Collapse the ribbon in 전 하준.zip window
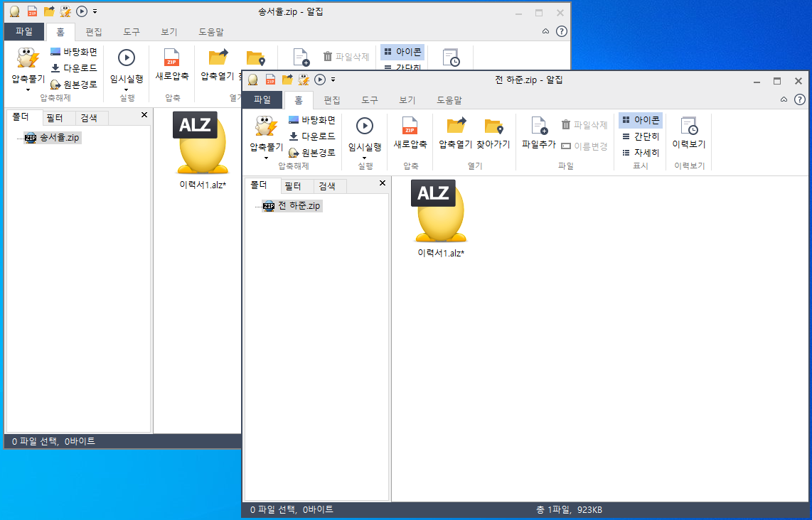Image resolution: width=812 pixels, height=520 pixels. [x=784, y=99]
